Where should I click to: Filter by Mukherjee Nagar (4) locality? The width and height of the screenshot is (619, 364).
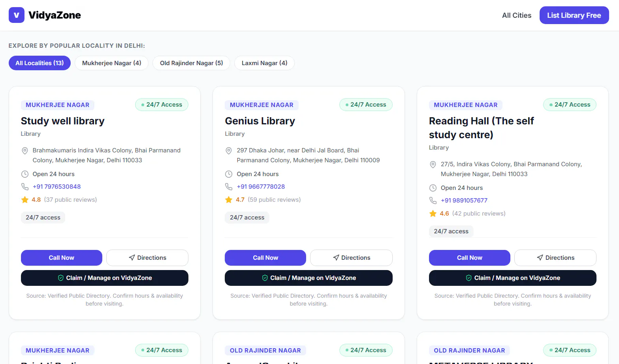coord(111,63)
